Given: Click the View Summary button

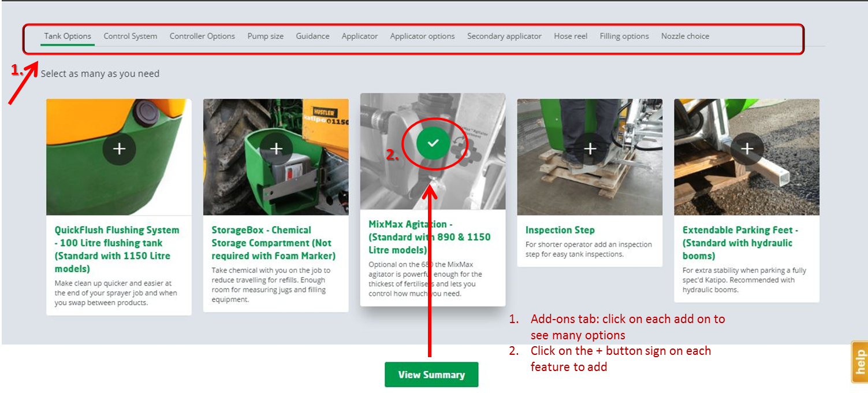Looking at the screenshot, I should [431, 375].
